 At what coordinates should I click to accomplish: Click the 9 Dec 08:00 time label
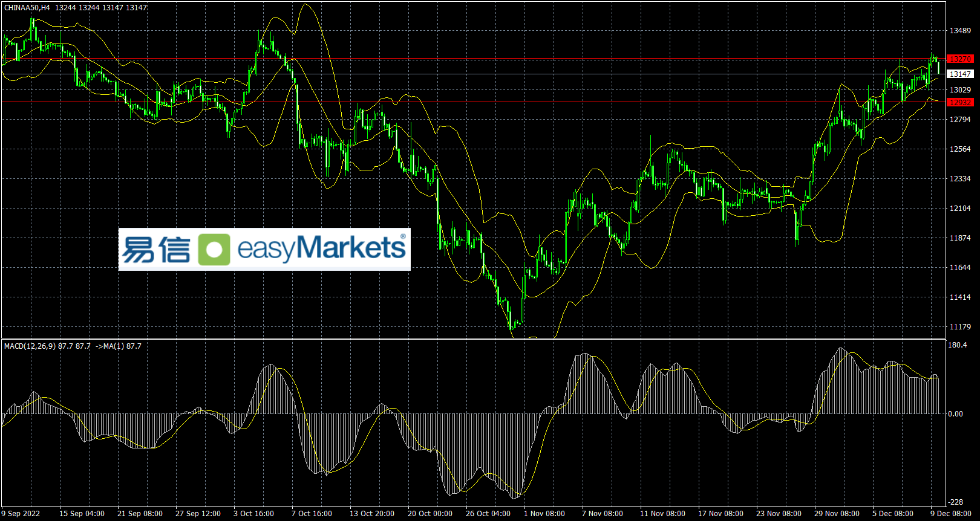click(x=951, y=514)
